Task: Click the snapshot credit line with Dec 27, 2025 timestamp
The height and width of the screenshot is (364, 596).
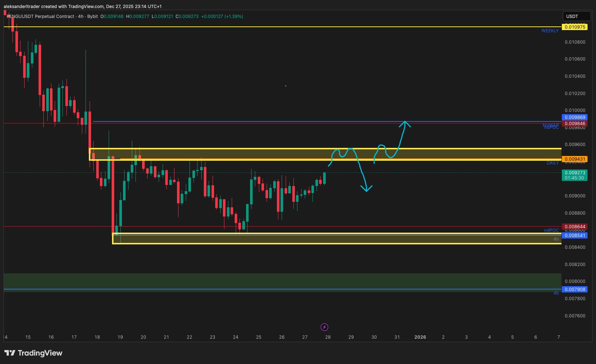Action: point(83,7)
